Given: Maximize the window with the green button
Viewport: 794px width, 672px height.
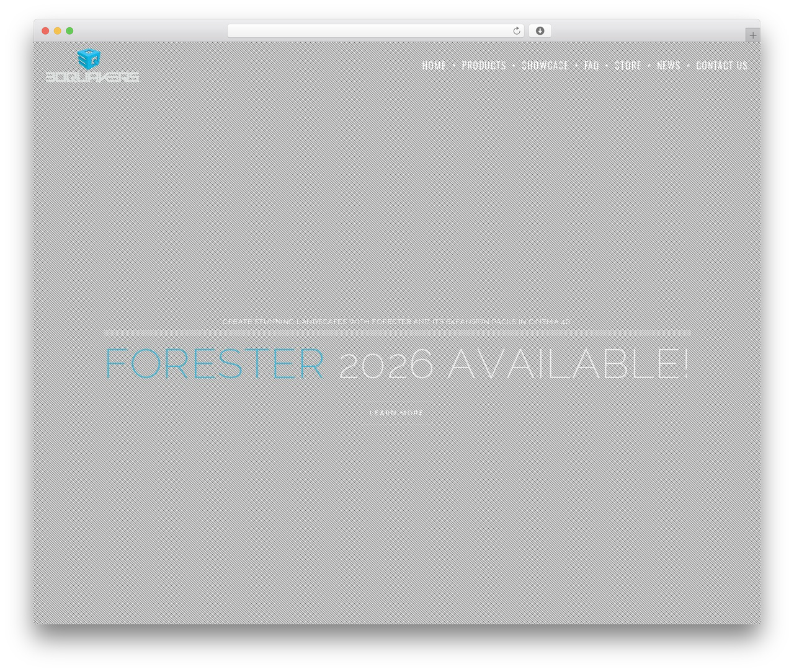Looking at the screenshot, I should [69, 31].
